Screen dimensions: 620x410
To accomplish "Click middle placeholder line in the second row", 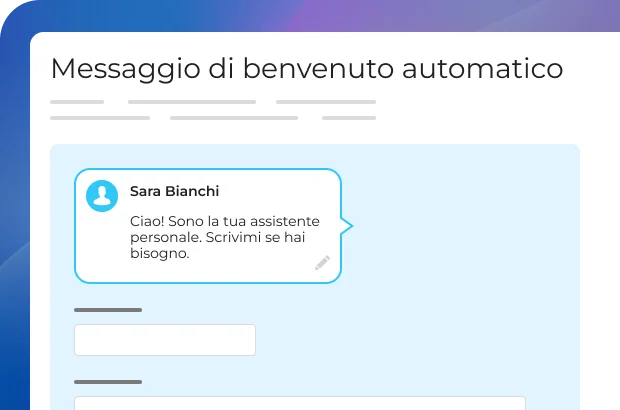I will [x=234, y=118].
